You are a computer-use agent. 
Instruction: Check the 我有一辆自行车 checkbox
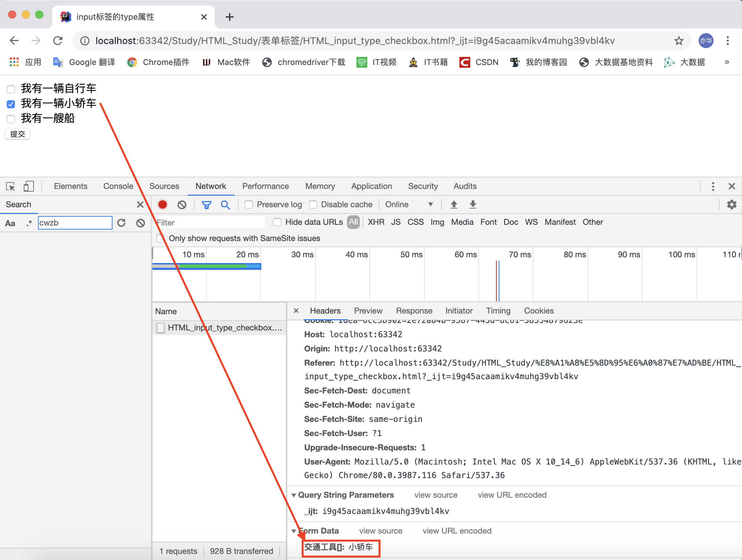[11, 89]
